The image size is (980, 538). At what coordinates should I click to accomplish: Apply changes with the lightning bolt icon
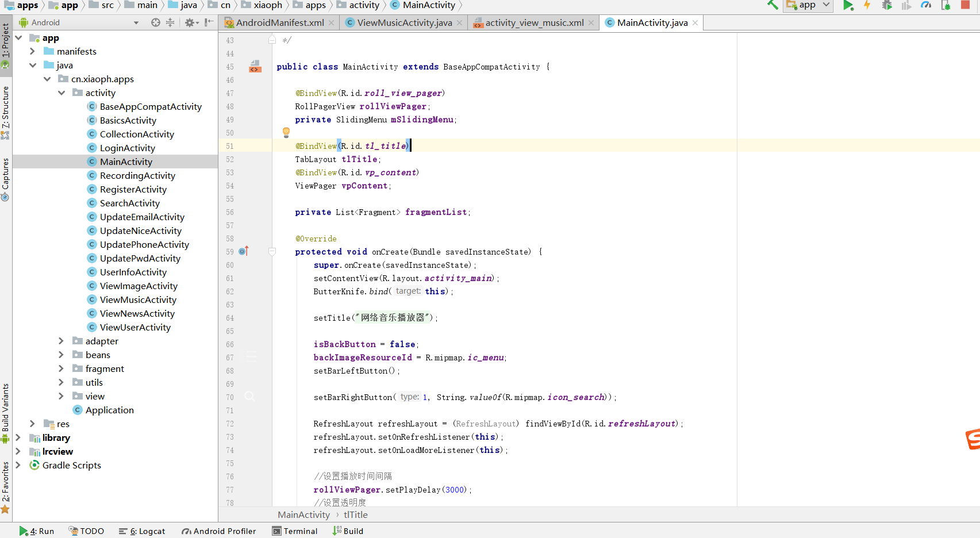867,5
